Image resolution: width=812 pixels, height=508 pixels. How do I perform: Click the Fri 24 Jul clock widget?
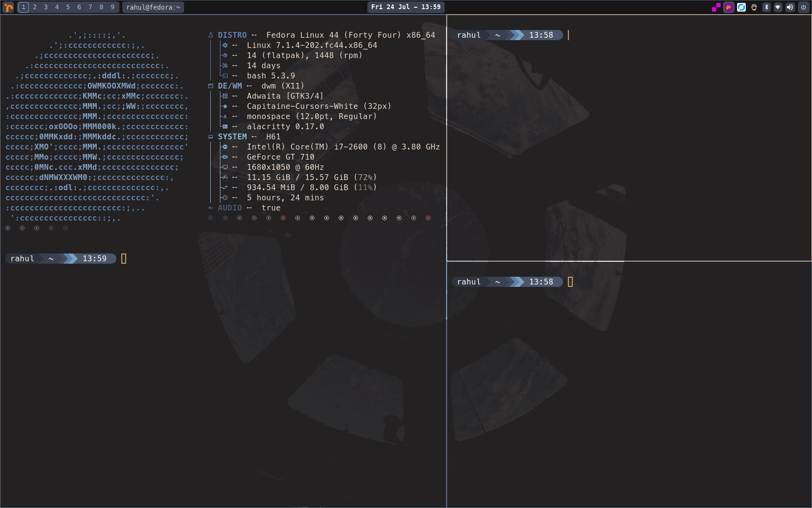pyautogui.click(x=406, y=7)
